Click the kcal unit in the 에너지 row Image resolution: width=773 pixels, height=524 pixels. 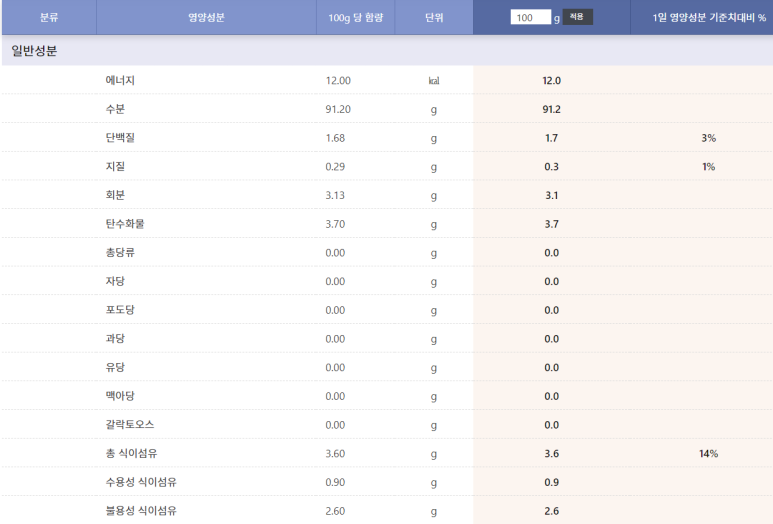pos(434,81)
